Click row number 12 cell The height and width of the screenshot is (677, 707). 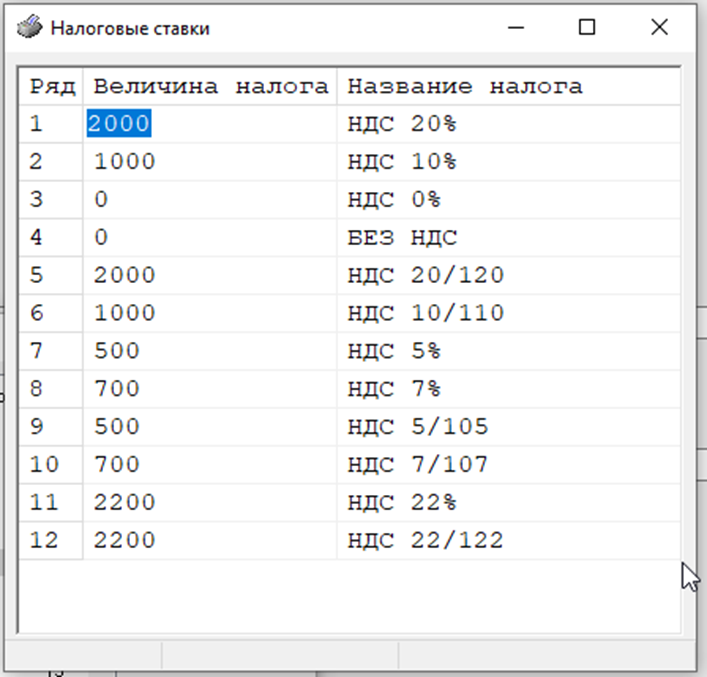click(44, 541)
